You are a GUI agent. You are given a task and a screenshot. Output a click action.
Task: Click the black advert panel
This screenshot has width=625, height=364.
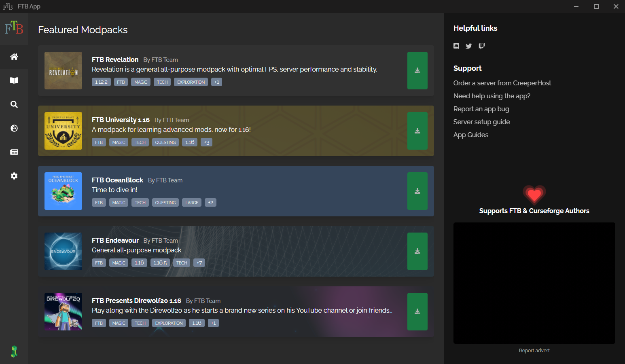click(x=534, y=283)
